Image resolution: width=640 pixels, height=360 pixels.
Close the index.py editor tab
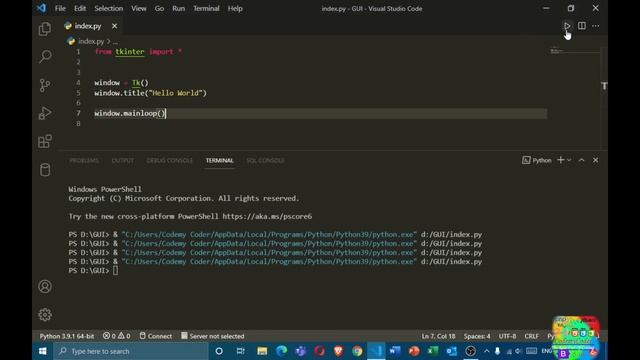(114, 26)
